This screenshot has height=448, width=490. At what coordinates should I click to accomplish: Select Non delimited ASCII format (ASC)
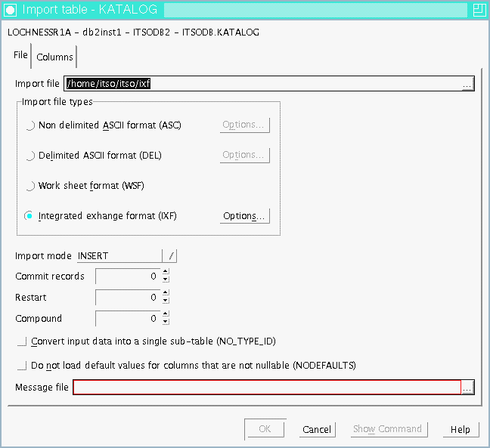point(30,125)
